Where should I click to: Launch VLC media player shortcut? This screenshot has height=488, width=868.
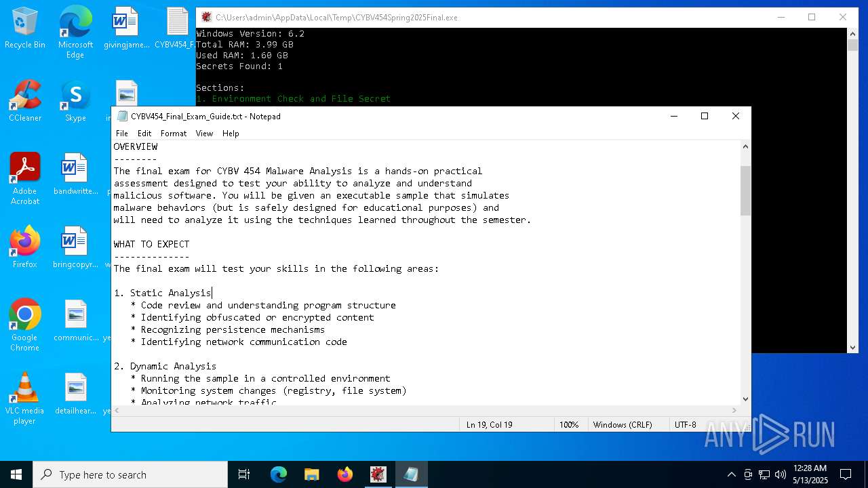(25, 399)
